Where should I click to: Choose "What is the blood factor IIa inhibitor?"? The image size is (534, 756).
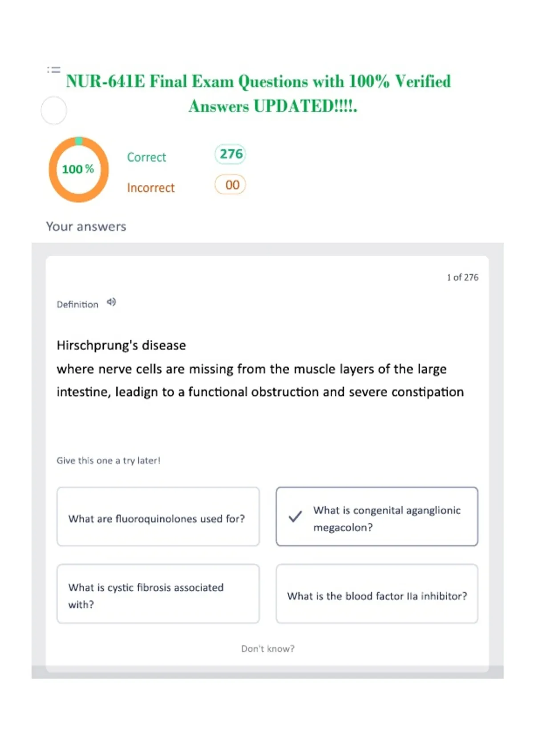377,594
